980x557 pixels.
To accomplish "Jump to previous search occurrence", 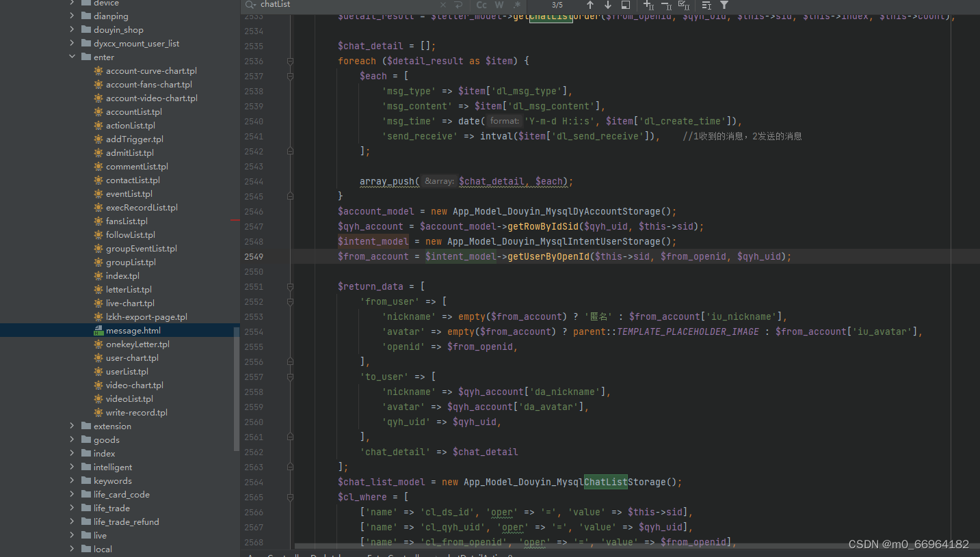I will 590,5.
